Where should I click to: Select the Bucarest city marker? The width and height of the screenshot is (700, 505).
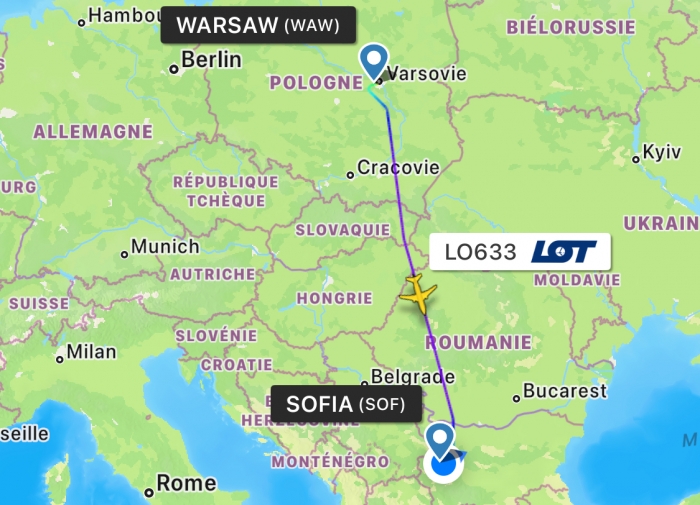click(x=516, y=398)
